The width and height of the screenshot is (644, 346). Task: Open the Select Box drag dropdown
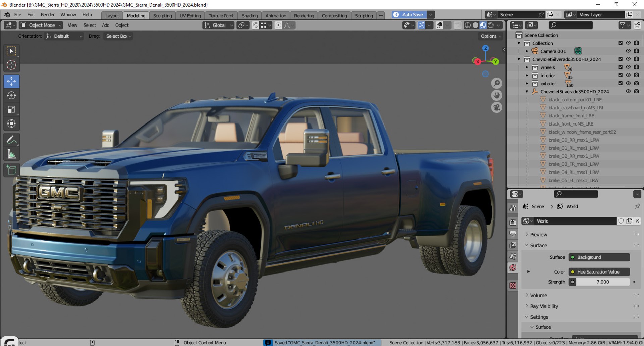(x=118, y=36)
